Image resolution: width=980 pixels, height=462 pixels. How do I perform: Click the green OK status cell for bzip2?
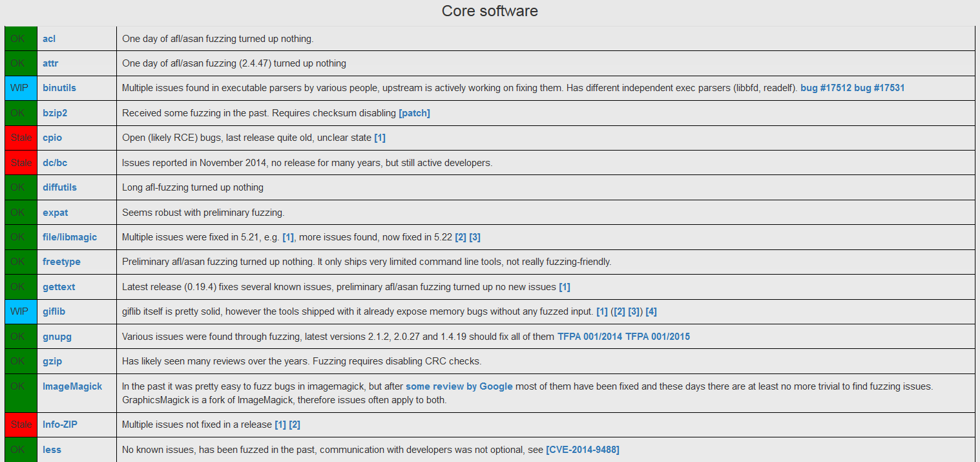(21, 113)
